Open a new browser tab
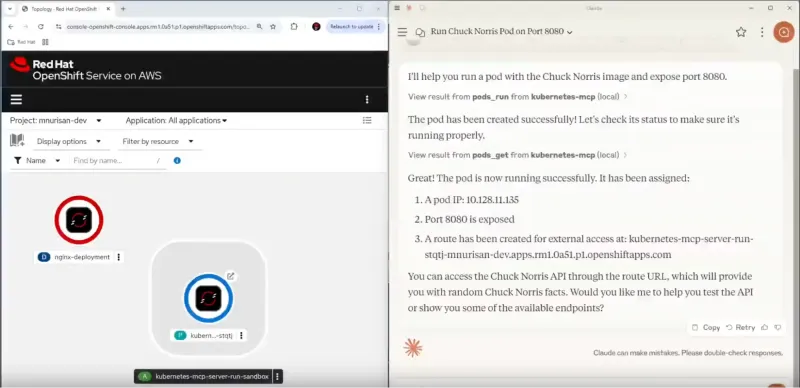800x388 pixels. (123, 9)
